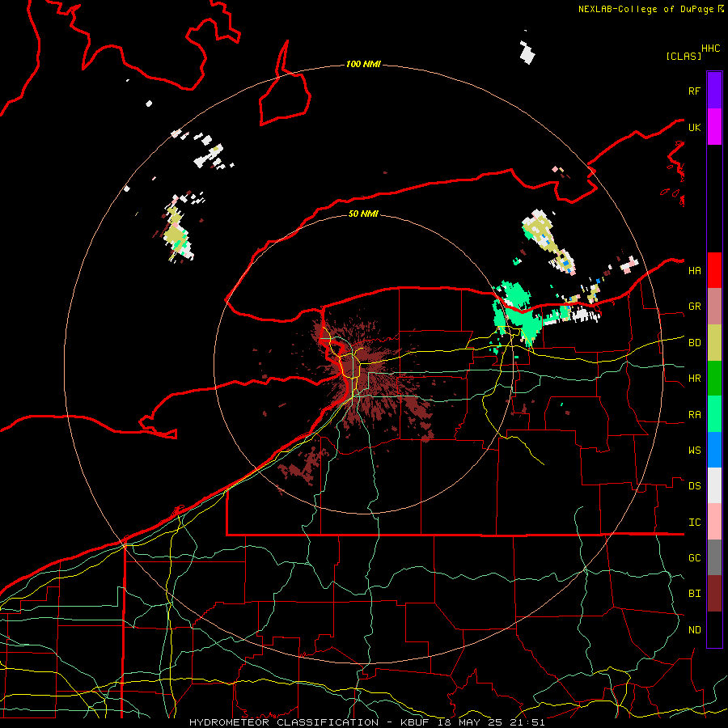Click the HA red legend swatch
This screenshot has height=728, width=728.
point(714,270)
